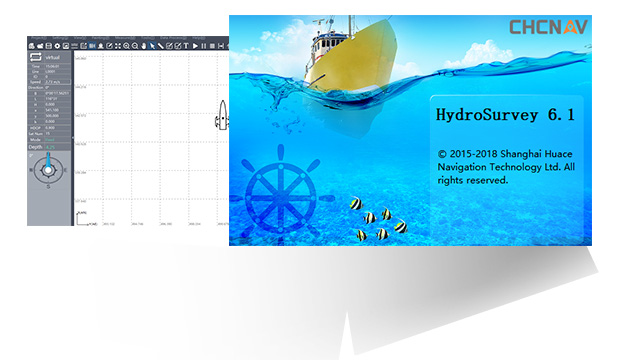Click the zoom extents icon
The image size is (619, 360).
click(x=118, y=46)
